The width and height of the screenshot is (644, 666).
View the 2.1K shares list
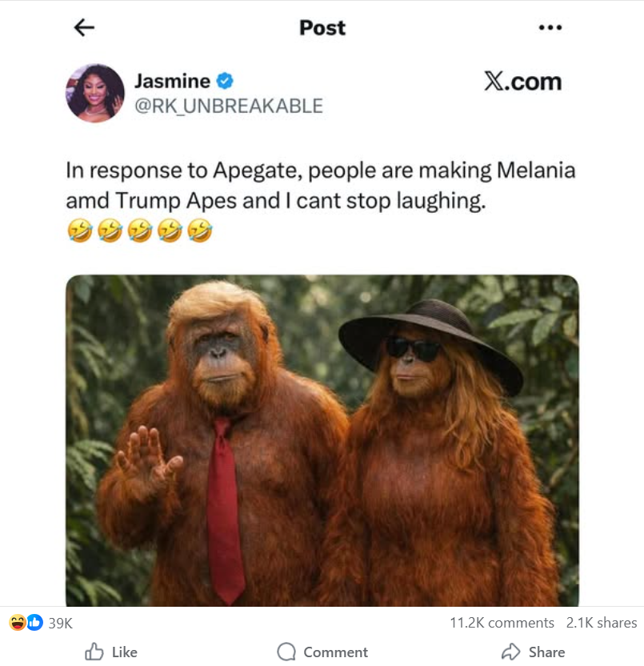click(602, 623)
